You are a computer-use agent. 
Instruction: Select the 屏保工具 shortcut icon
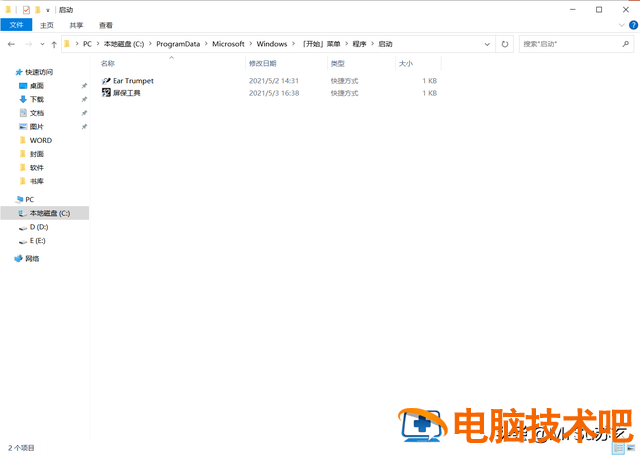point(106,93)
